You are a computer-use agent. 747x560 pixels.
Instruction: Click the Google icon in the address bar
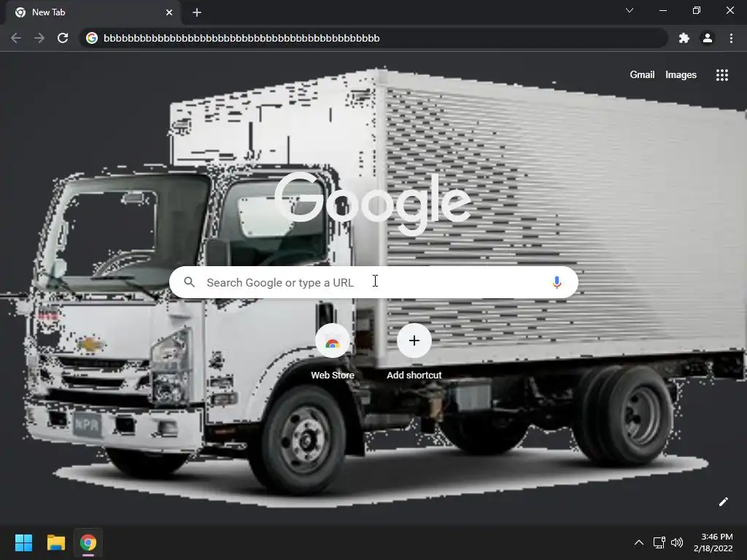click(x=92, y=38)
